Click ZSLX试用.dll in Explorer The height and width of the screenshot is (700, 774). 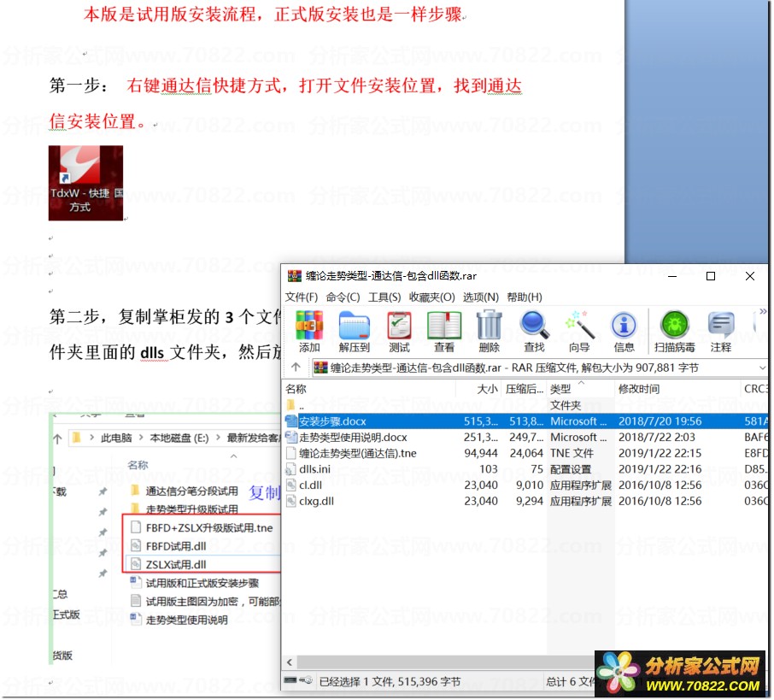[169, 564]
